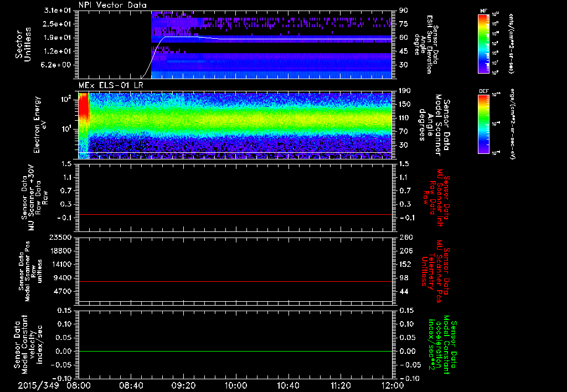Click the red trace in the Scanner Pos panel
Image resolution: width=567 pixels, height=392 pixels.
point(235,281)
